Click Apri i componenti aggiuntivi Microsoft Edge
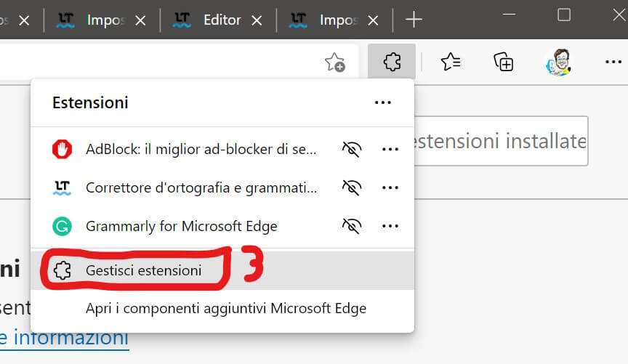The width and height of the screenshot is (628, 364). (x=225, y=309)
